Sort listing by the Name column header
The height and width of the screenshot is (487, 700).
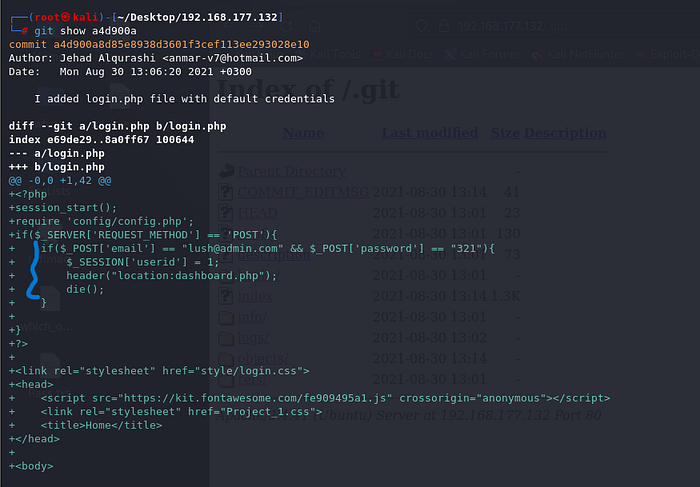[x=303, y=133]
